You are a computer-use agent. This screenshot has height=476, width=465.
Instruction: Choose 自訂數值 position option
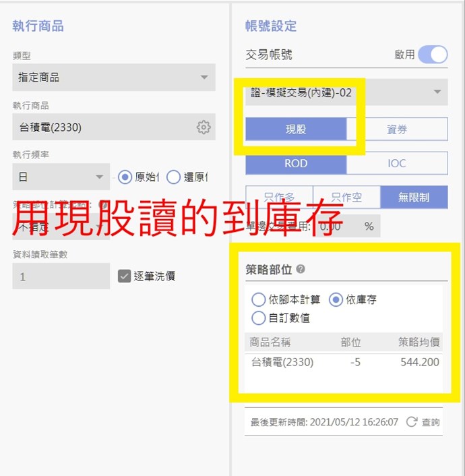click(x=258, y=318)
